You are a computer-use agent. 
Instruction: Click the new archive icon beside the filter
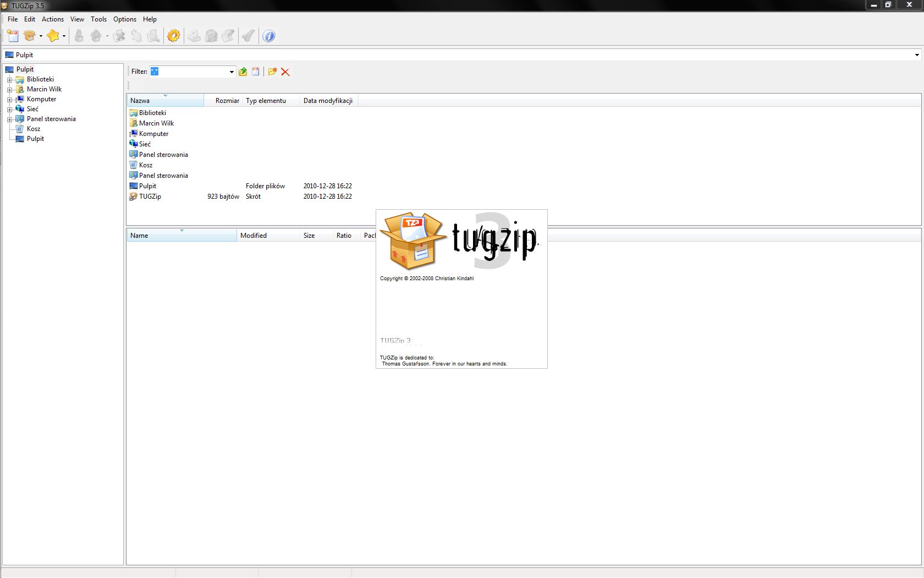(256, 72)
